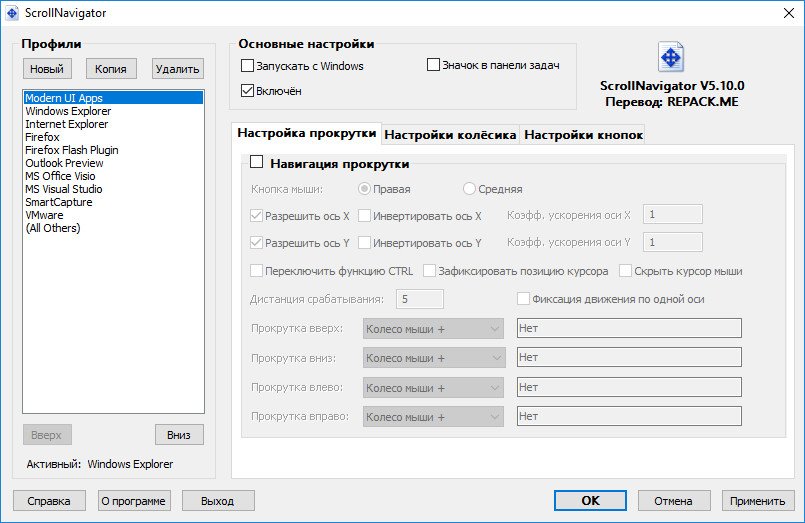Click the Удалить profile button
The width and height of the screenshot is (805, 523).
click(x=178, y=69)
